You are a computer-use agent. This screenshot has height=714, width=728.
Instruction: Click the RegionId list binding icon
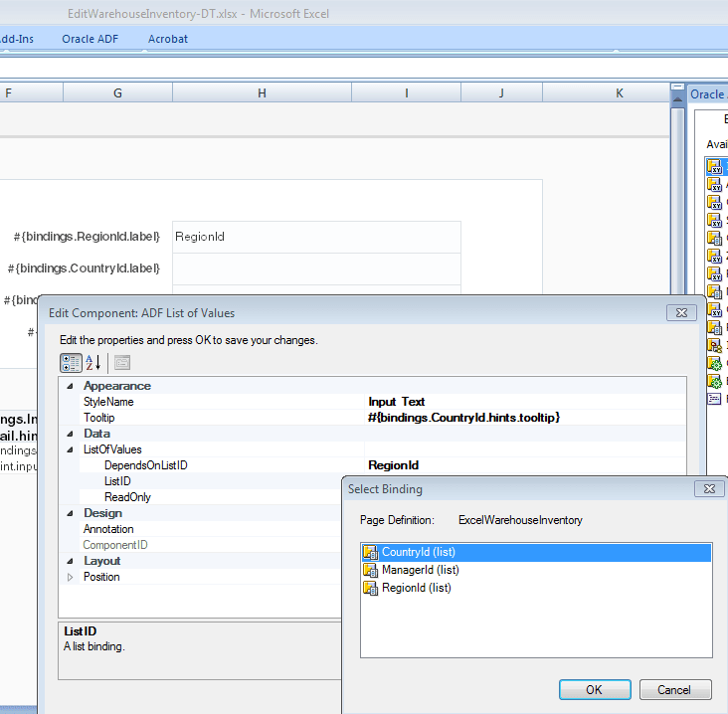tap(370, 588)
